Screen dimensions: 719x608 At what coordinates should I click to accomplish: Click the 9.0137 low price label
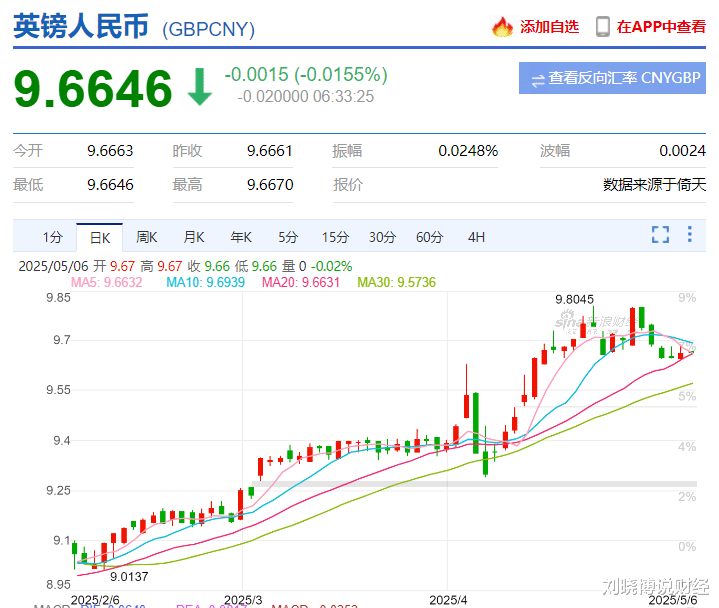pos(129,577)
